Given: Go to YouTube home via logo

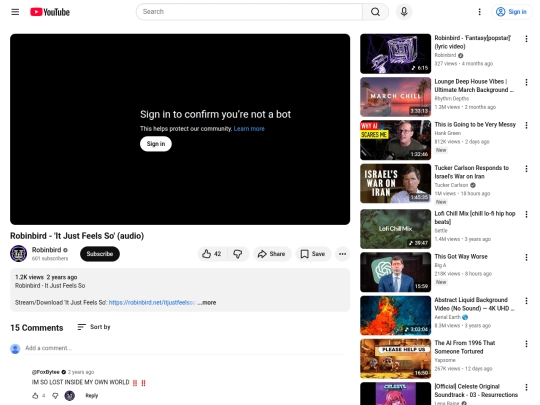Looking at the screenshot, I should [x=50, y=12].
